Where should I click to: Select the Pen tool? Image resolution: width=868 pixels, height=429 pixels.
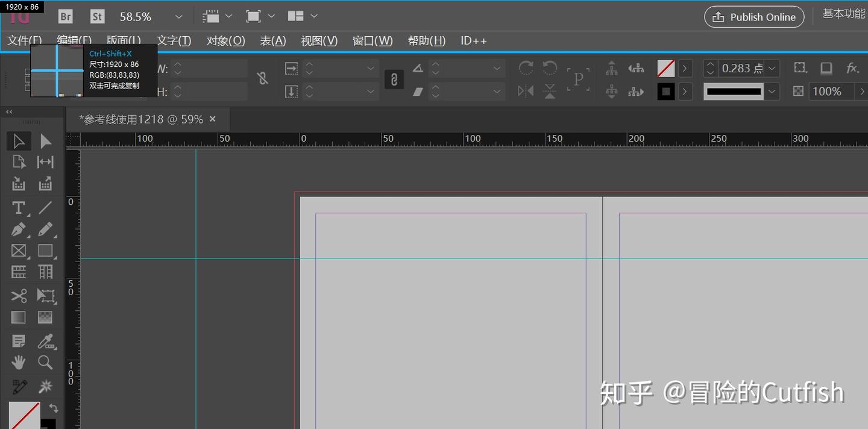tap(19, 230)
